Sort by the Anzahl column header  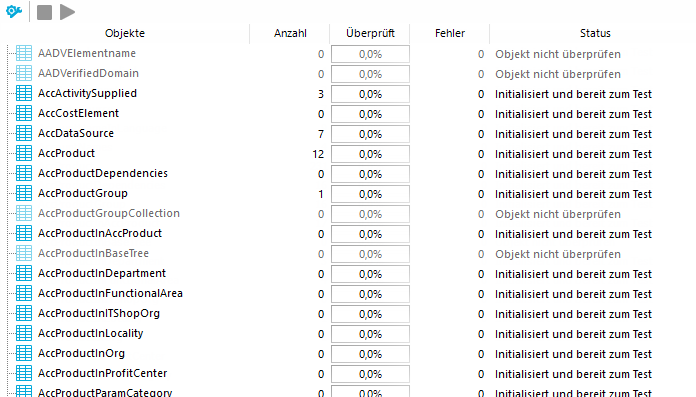(290, 33)
